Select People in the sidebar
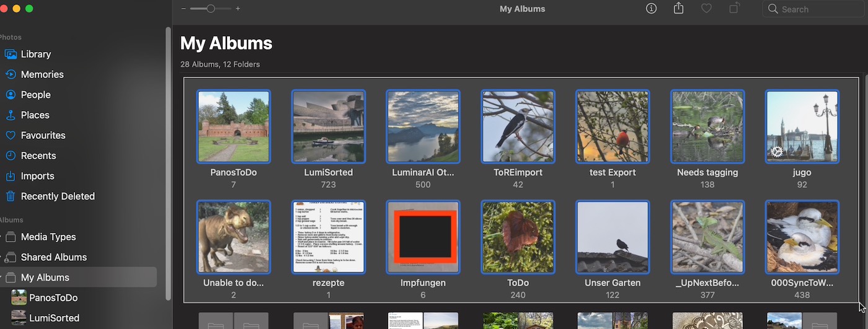868x329 pixels. tap(36, 95)
